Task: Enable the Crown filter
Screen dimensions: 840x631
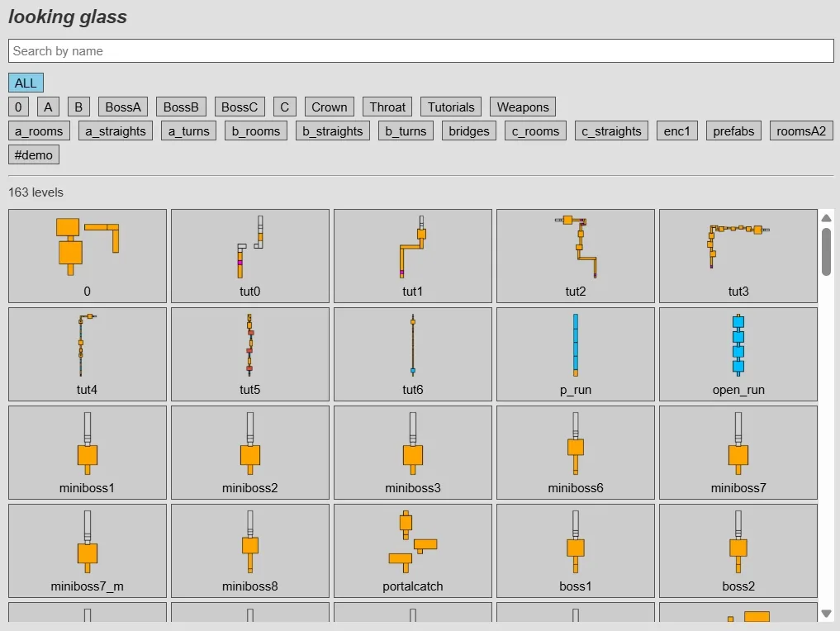Action: [330, 107]
